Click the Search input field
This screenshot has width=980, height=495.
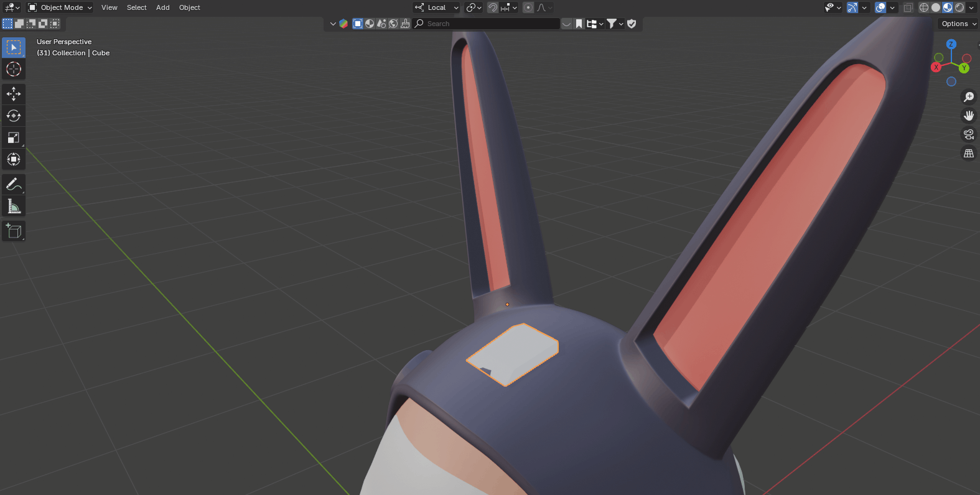point(486,24)
